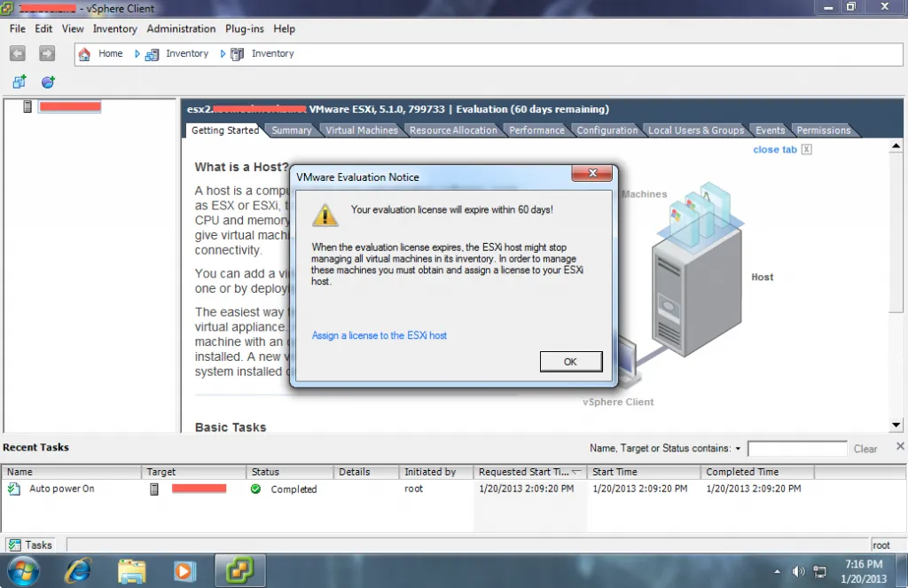Screen dimensions: 908x588
Task: Switch to the Configuration tab
Action: pos(607,130)
